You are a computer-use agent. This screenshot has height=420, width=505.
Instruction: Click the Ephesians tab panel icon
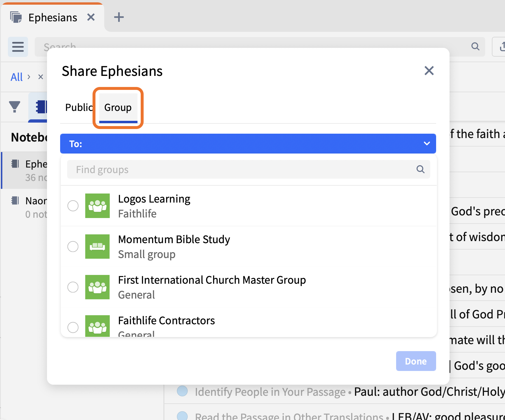pos(16,17)
